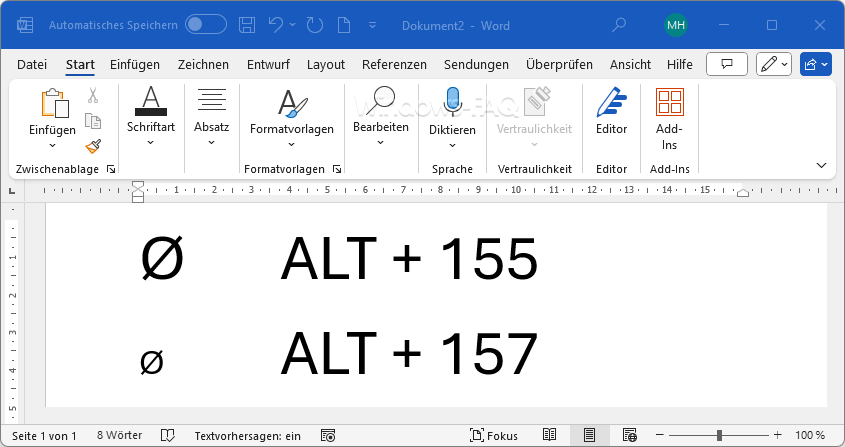Open the Hilfe tab
This screenshot has height=447, width=845.
coord(680,65)
